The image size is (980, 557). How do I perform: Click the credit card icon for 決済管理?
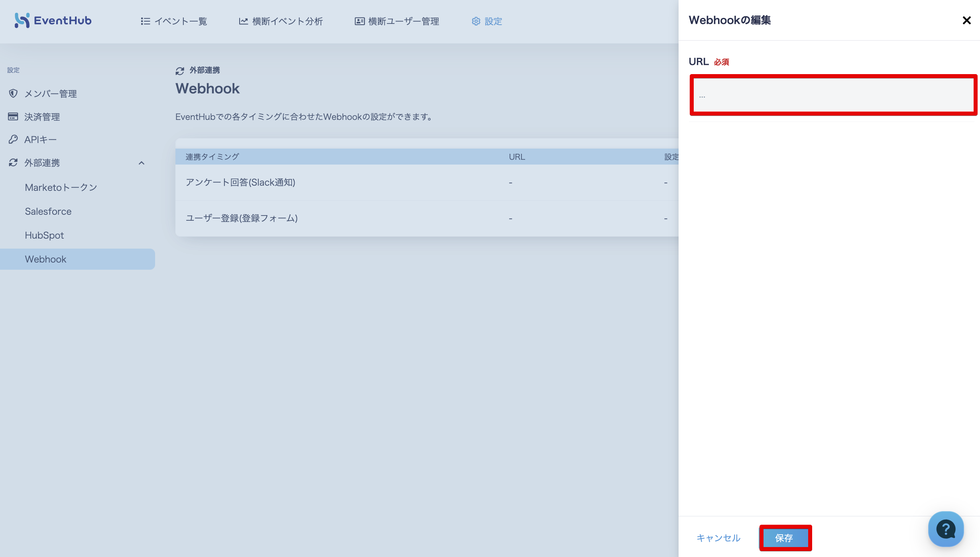[x=13, y=116]
